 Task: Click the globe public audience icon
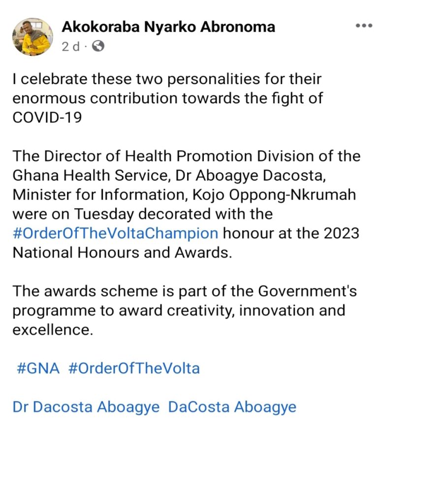point(98,46)
